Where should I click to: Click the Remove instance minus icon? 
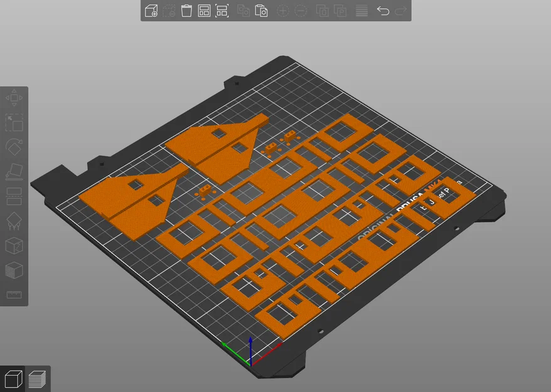pyautogui.click(x=301, y=11)
